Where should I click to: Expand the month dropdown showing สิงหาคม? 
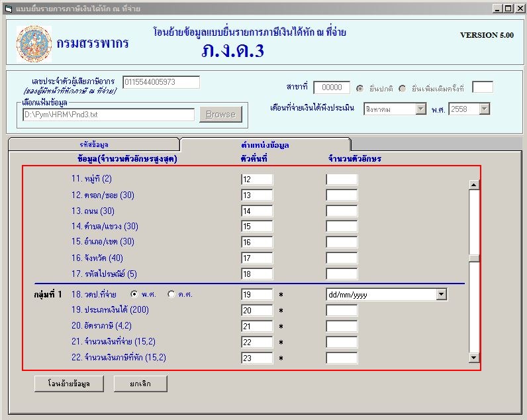click(420, 109)
